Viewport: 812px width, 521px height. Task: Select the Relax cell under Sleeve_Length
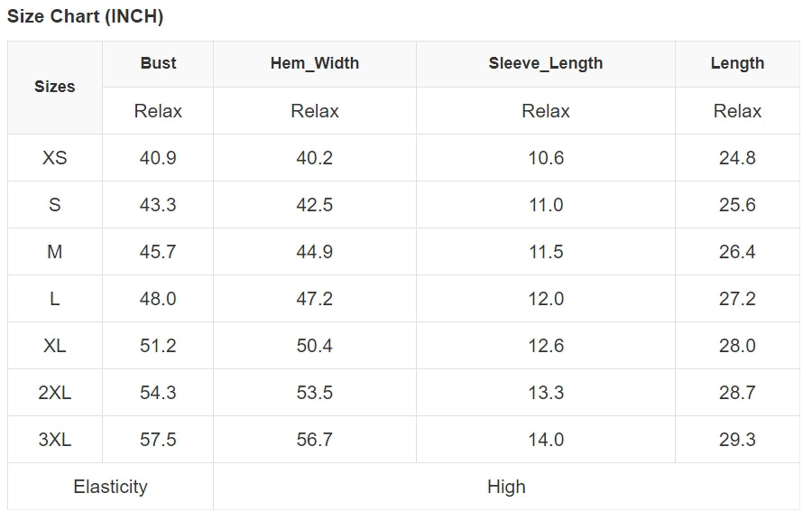[546, 111]
